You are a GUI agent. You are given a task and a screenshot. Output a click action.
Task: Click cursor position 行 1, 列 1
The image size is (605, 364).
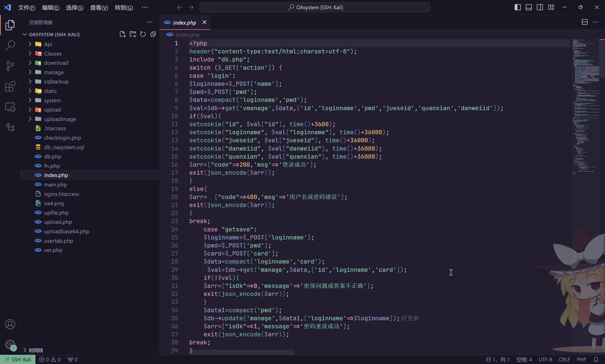click(497, 360)
